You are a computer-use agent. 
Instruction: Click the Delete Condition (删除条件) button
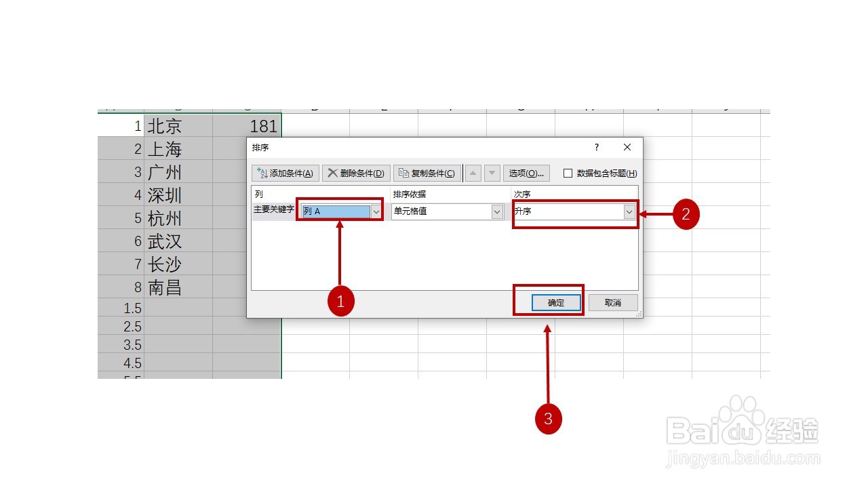click(356, 174)
